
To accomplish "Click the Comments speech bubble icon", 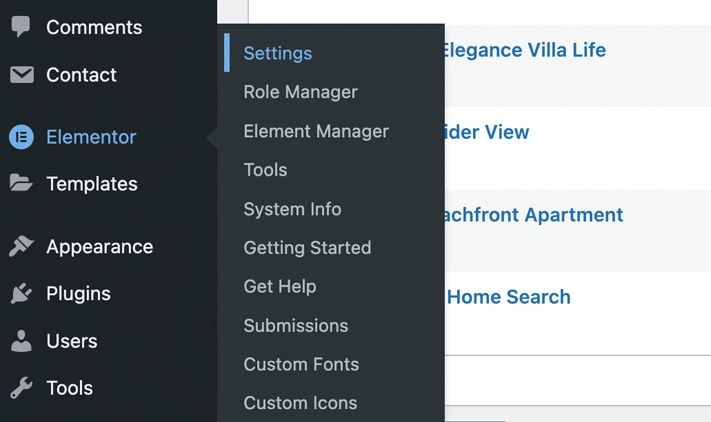I will point(21,26).
